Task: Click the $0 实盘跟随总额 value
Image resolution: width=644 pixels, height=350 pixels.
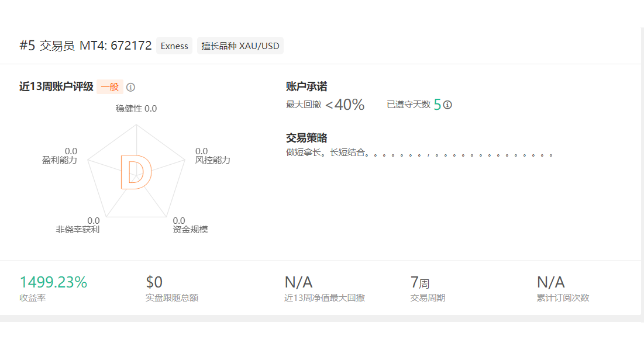Action: click(154, 282)
